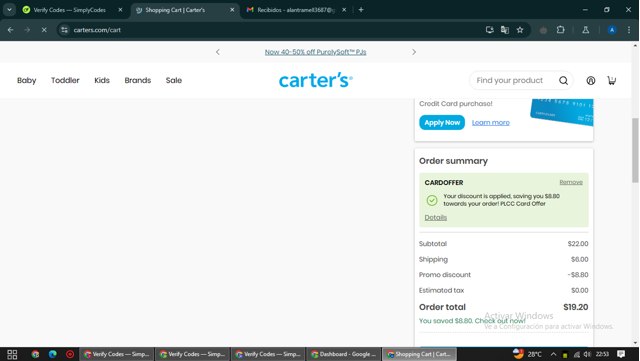This screenshot has height=361, width=640.
Task: Open Chrome Labs flask icon
Action: point(585,30)
